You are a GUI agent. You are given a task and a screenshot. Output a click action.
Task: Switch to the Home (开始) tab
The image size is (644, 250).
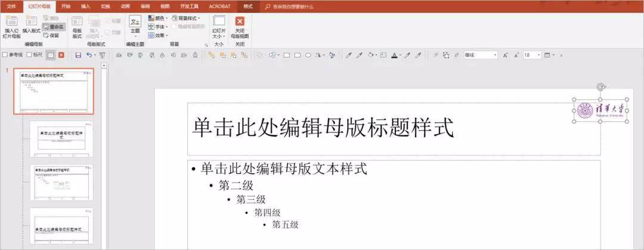[x=66, y=7]
